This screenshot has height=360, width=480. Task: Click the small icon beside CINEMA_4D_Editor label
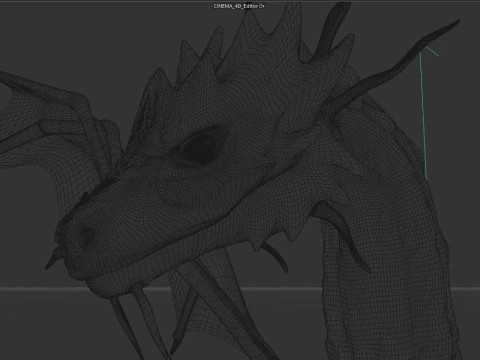click(x=262, y=6)
